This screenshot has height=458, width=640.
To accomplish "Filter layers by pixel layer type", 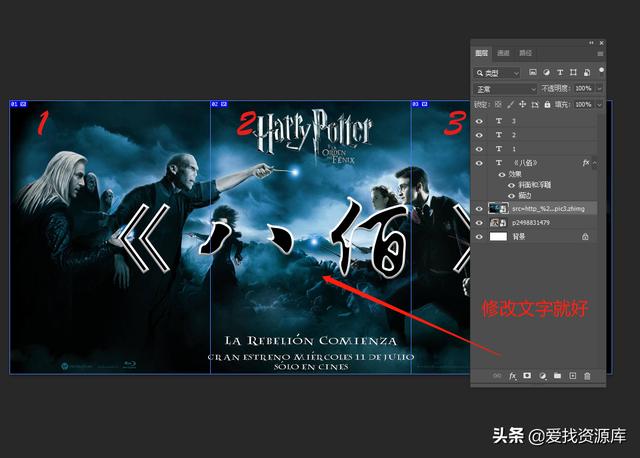I will click(x=533, y=73).
